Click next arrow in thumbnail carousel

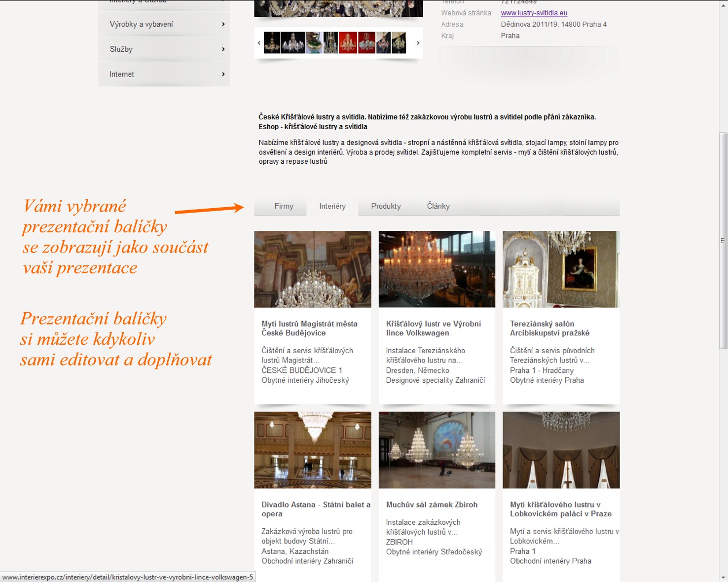click(418, 43)
